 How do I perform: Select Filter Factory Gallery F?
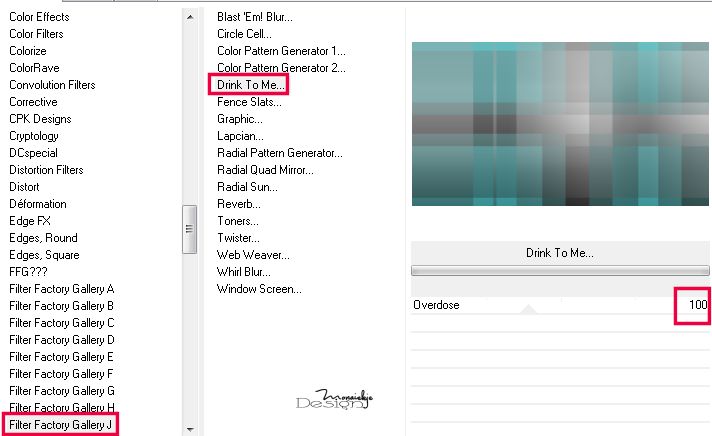click(x=61, y=374)
